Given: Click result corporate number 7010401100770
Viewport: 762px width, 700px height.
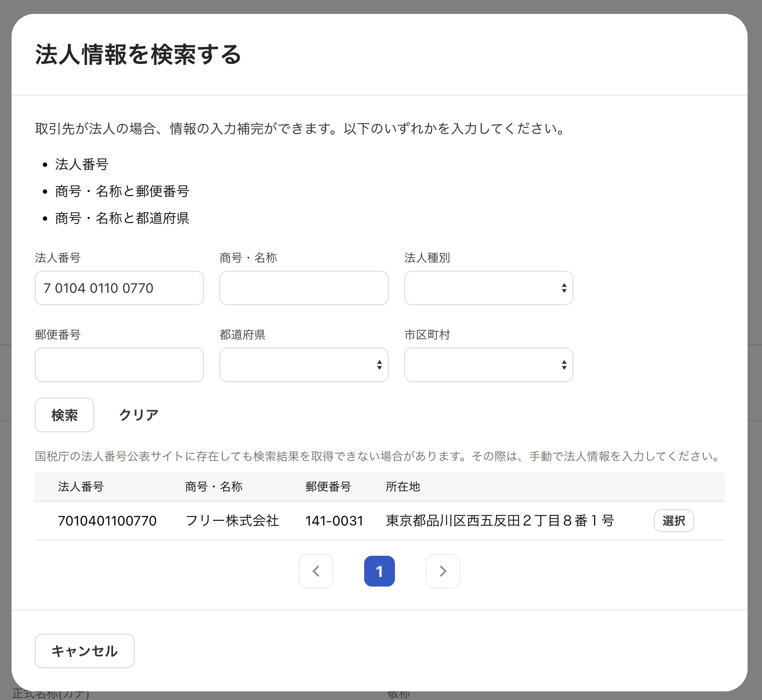Looking at the screenshot, I should click(x=107, y=521).
